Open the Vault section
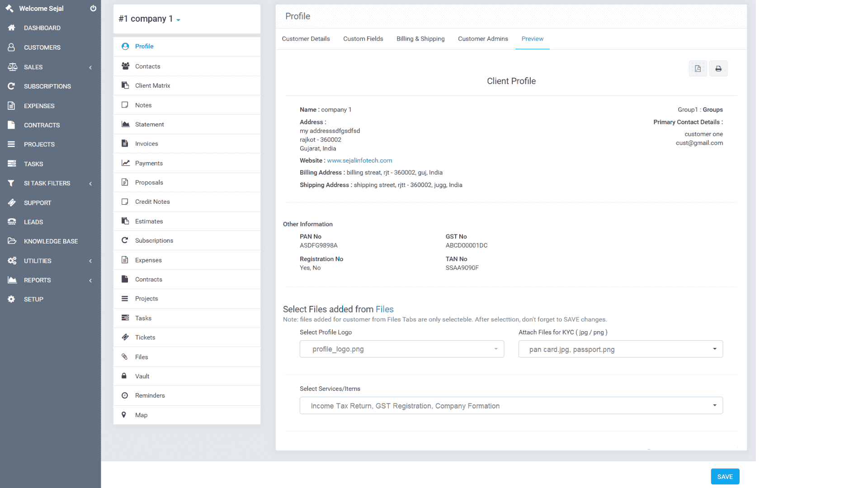This screenshot has width=868, height=488. pyautogui.click(x=142, y=376)
